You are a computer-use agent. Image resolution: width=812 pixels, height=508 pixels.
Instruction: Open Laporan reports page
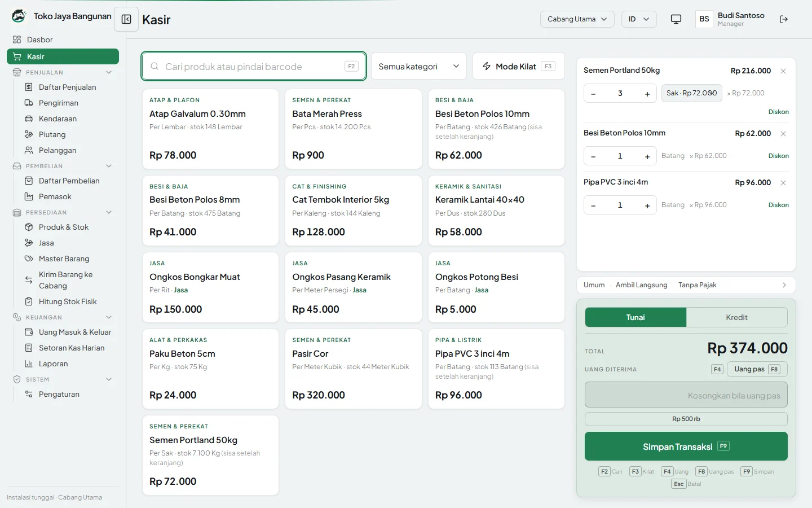pyautogui.click(x=68, y=364)
